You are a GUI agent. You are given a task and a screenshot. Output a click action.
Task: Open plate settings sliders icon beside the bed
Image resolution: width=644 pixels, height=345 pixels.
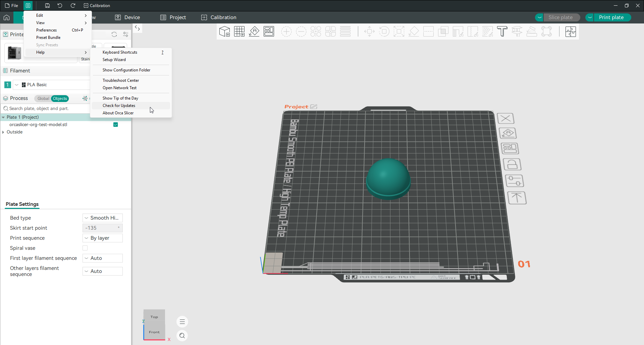[x=515, y=181]
